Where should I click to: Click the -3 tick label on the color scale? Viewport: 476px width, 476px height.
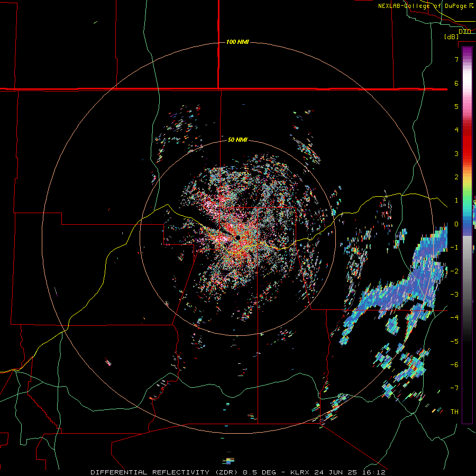[x=454, y=295]
